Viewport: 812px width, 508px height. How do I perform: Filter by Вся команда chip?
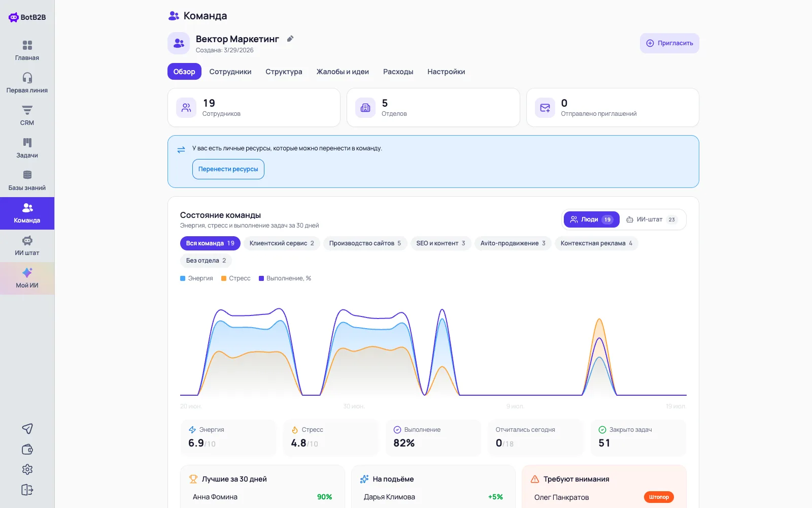tap(210, 243)
